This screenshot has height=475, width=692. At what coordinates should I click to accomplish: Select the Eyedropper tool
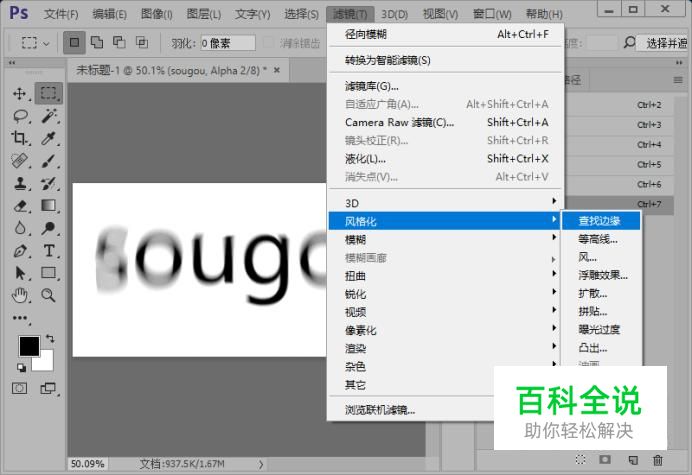coord(49,138)
